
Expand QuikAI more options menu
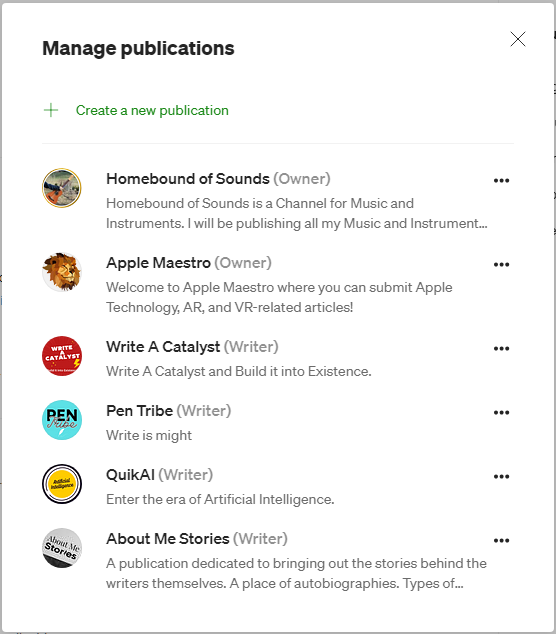(501, 476)
